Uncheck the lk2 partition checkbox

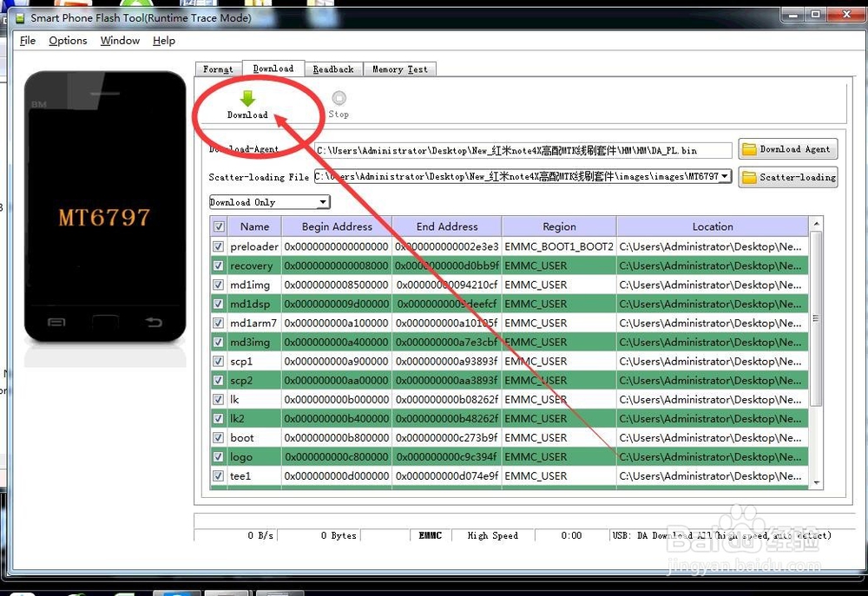click(x=219, y=418)
